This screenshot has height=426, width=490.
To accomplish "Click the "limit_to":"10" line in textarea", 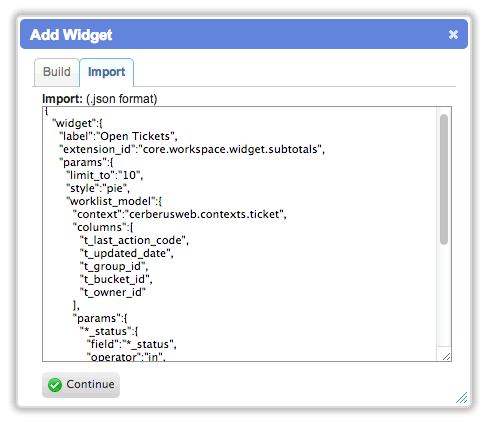I will (105, 175).
